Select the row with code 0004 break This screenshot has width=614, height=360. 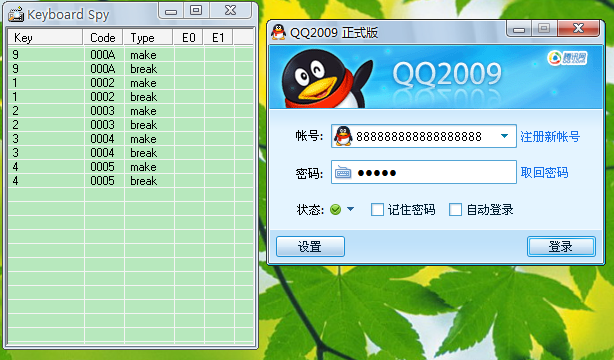(x=130, y=153)
